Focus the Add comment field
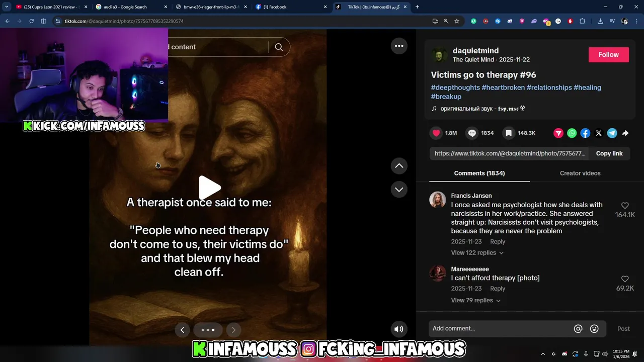Image resolution: width=644 pixels, height=362 pixels. [501, 329]
